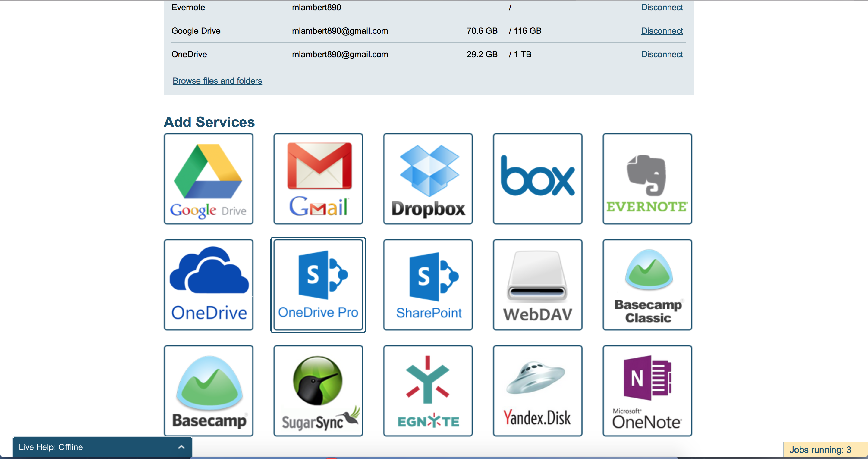
Task: Click the Gmail service icon
Action: click(x=318, y=179)
